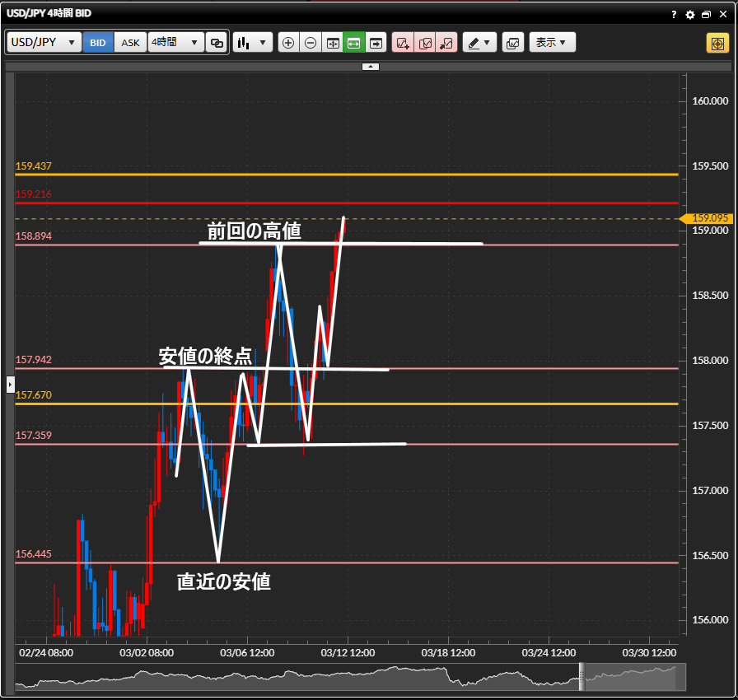Click the chart link/sync icon
The height and width of the screenshot is (700, 738).
tap(217, 43)
